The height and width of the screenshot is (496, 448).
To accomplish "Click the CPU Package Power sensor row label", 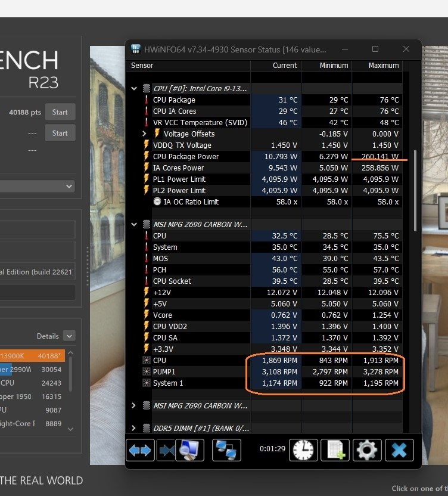I will pos(186,157).
